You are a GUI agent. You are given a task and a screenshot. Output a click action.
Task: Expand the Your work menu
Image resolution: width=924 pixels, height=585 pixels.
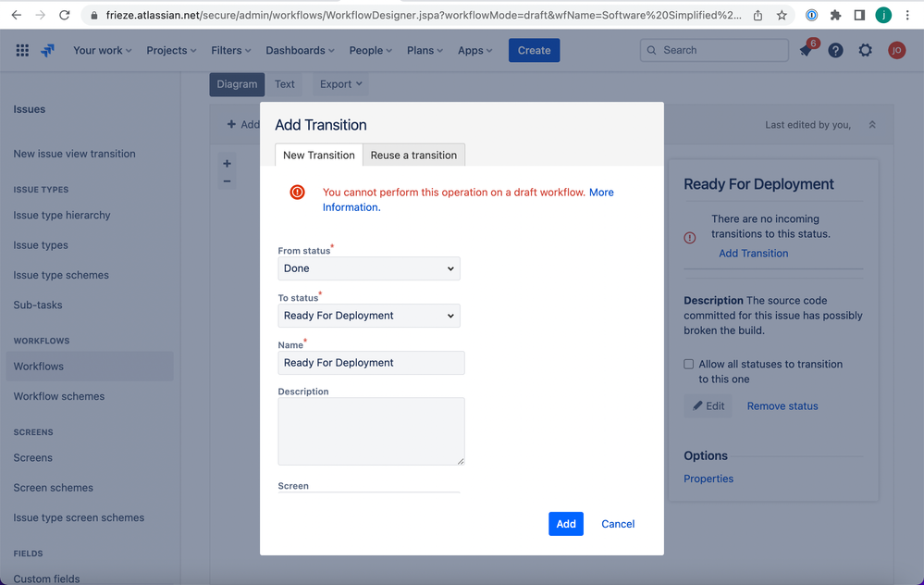(x=103, y=51)
